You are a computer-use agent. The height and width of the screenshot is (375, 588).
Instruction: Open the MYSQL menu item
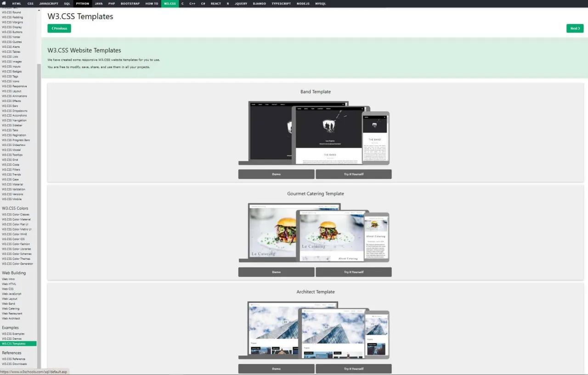320,3
